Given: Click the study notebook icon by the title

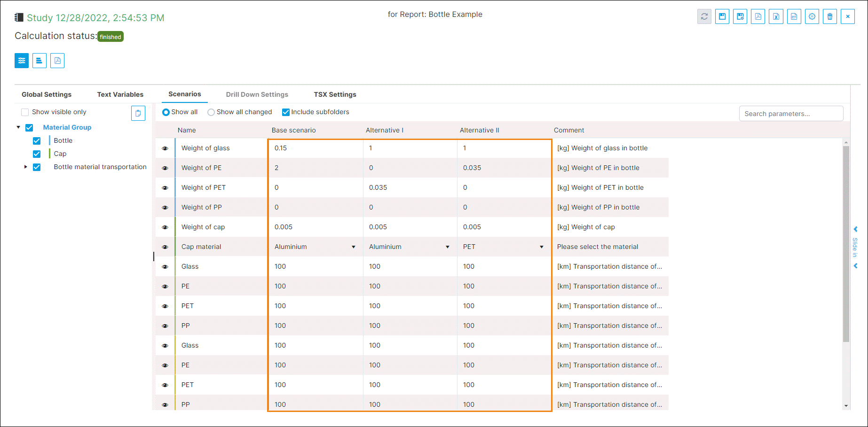Looking at the screenshot, I should pyautogui.click(x=19, y=17).
